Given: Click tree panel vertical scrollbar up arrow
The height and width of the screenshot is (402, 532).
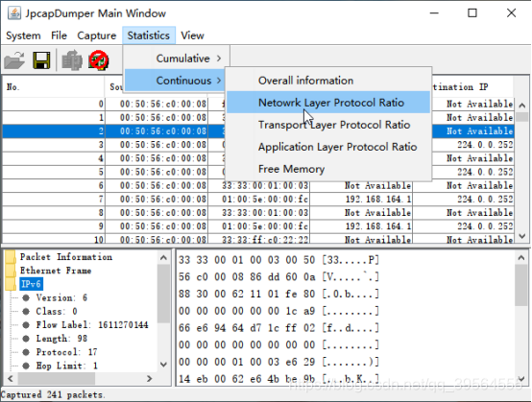Looking at the screenshot, I should point(163,257).
